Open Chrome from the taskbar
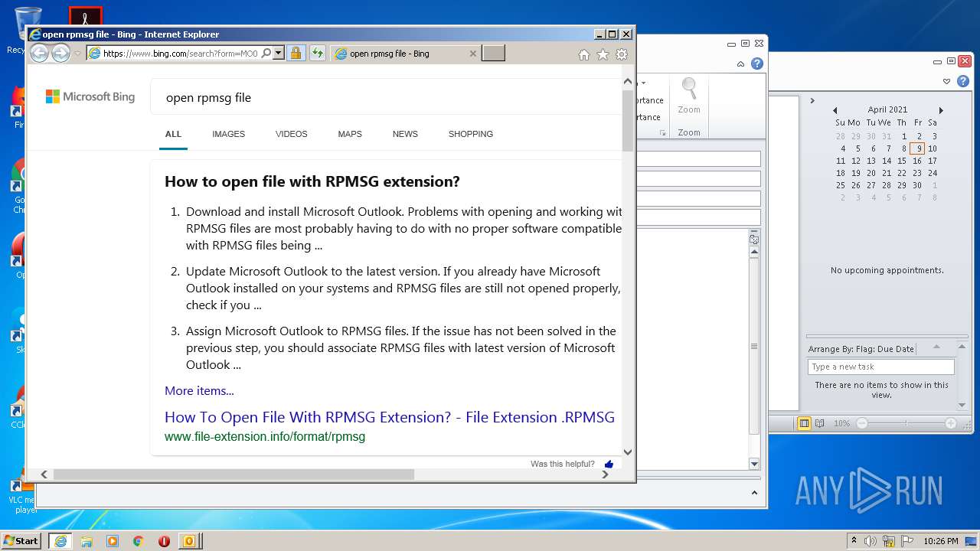Image resolution: width=980 pixels, height=551 pixels. (139, 541)
